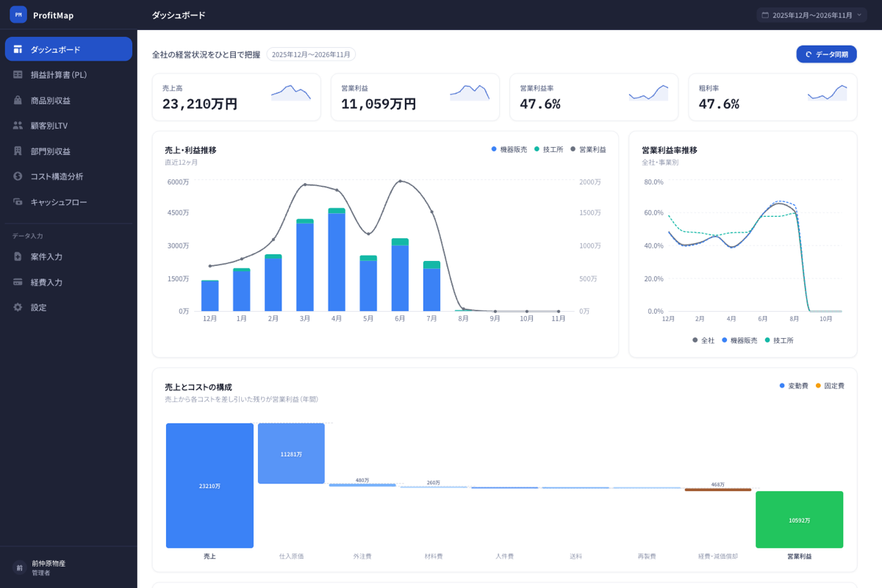Toggle 機器販売 legend in 売上・利益推移
The height and width of the screenshot is (588, 882).
509,149
